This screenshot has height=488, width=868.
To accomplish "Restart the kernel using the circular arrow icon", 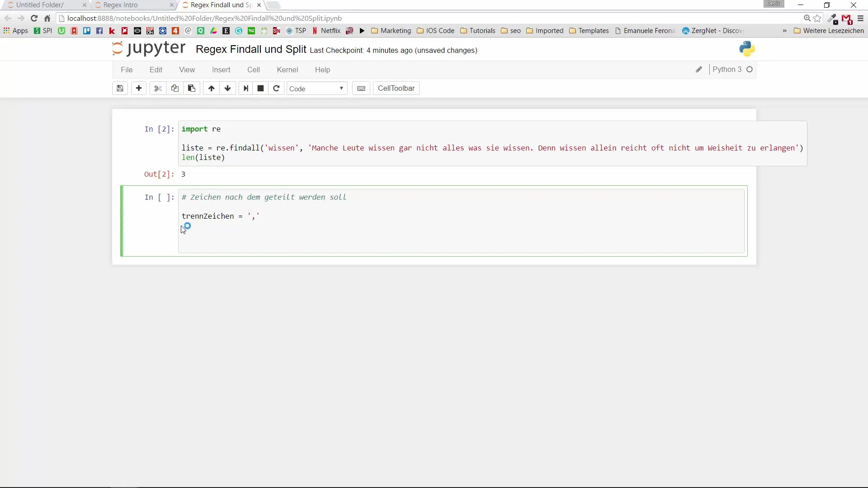I will [276, 89].
